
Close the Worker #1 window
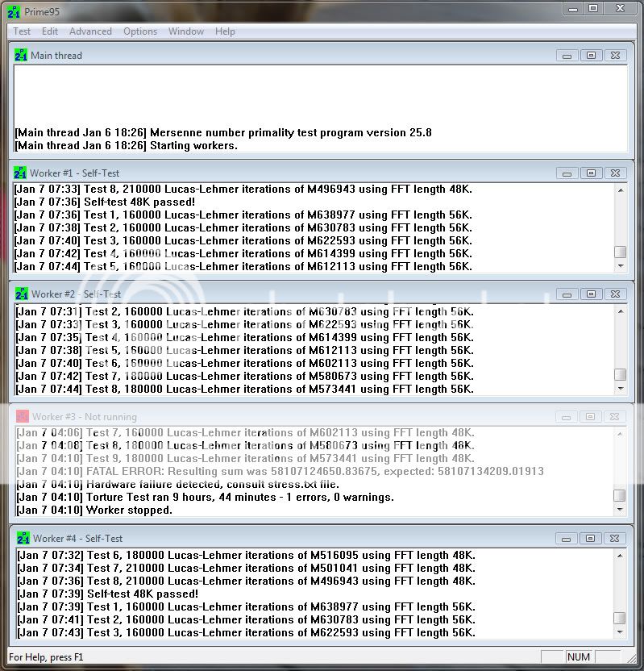pyautogui.click(x=615, y=173)
